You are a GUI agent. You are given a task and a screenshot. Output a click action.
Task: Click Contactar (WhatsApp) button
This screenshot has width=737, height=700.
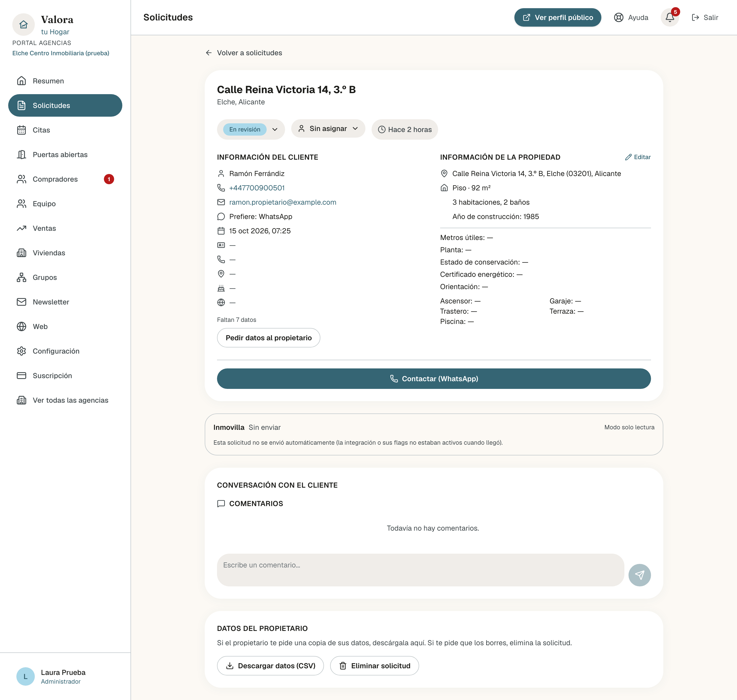click(433, 379)
